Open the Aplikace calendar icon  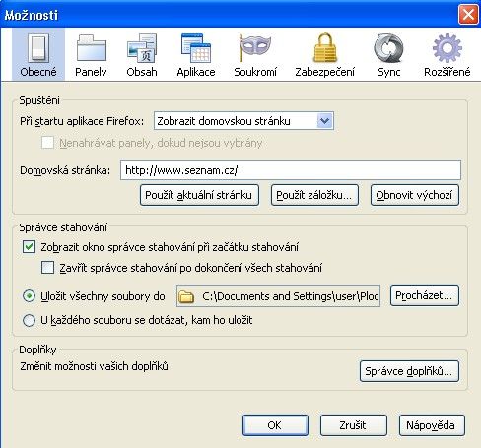pyautogui.click(x=196, y=48)
